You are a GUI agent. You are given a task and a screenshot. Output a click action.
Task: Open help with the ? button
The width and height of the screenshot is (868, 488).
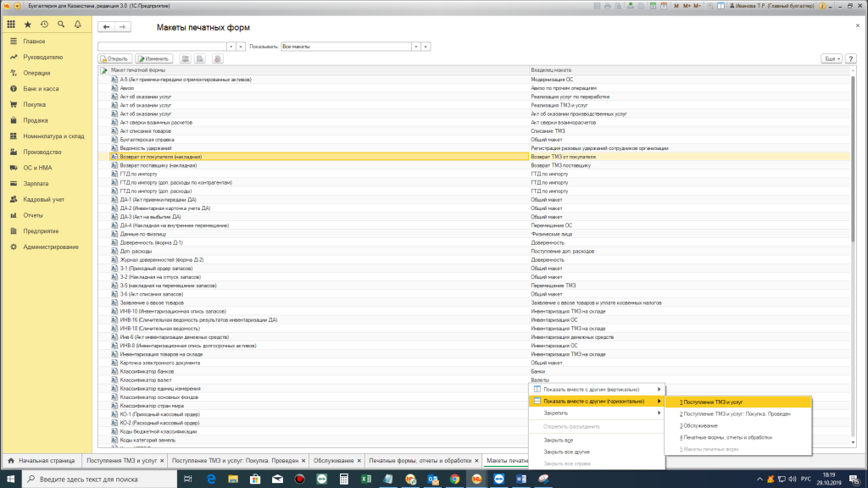[851, 58]
